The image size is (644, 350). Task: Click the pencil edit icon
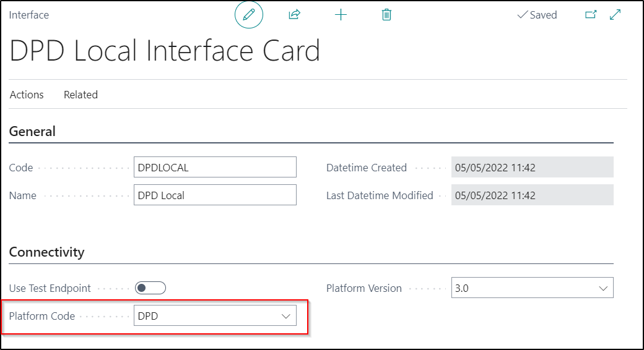248,15
